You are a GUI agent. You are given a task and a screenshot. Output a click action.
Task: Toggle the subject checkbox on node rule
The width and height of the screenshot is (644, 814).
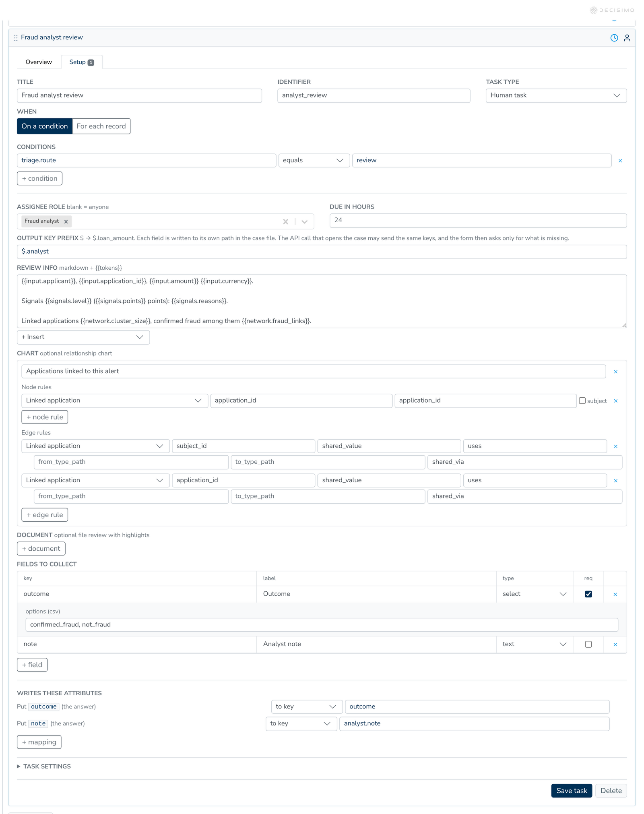[x=582, y=401]
